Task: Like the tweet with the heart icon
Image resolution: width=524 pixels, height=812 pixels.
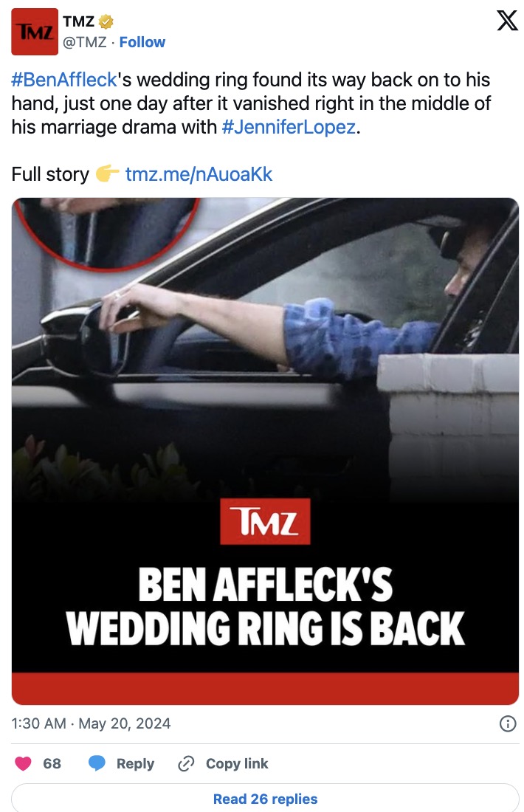Action: coord(23,763)
